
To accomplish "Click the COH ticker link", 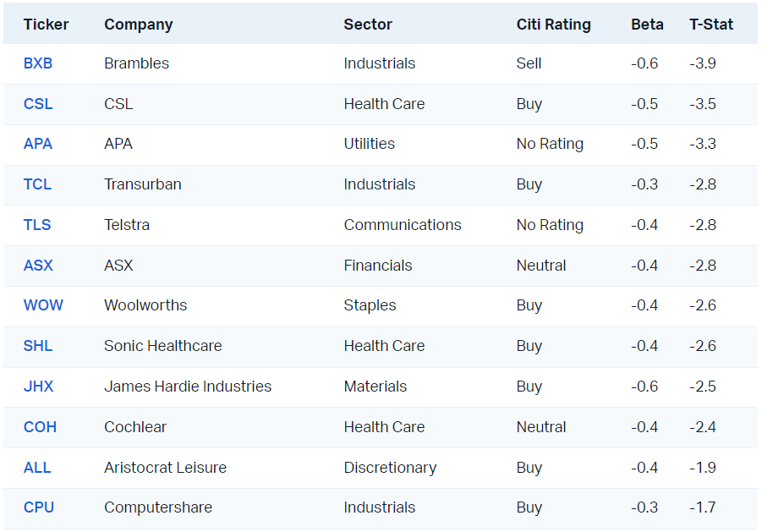I will (40, 427).
